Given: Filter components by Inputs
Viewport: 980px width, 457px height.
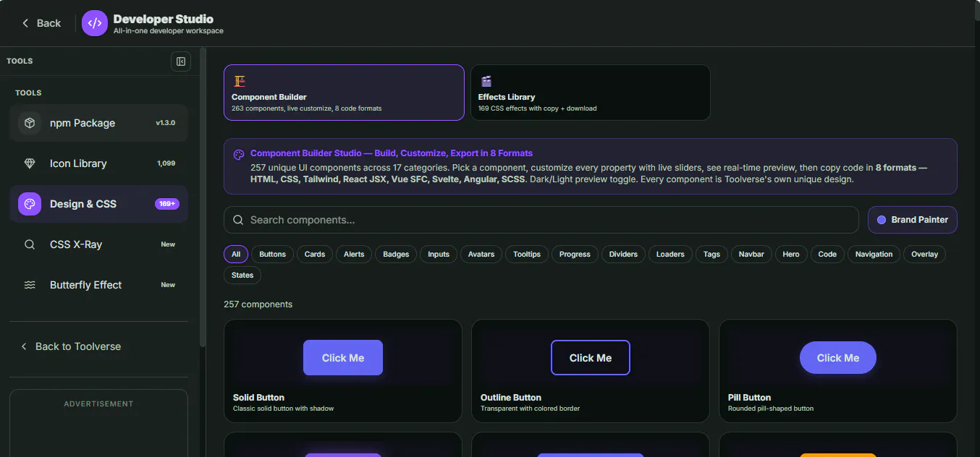Looking at the screenshot, I should (x=439, y=255).
